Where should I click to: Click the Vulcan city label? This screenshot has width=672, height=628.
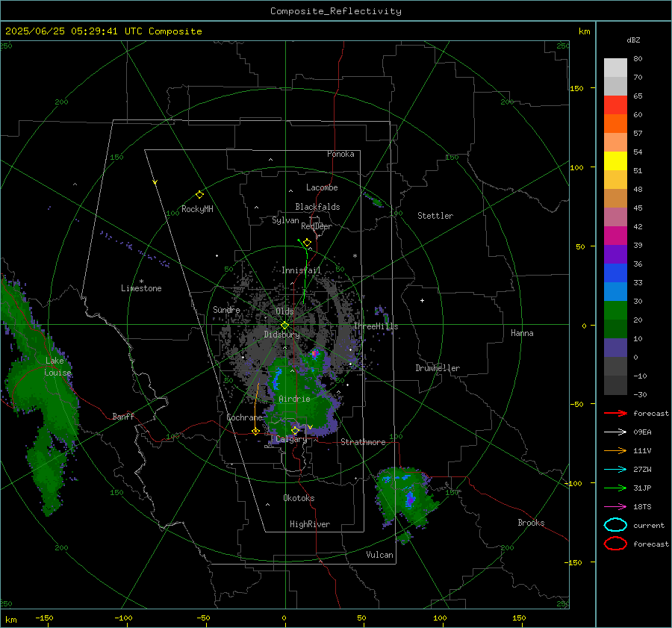click(x=380, y=555)
